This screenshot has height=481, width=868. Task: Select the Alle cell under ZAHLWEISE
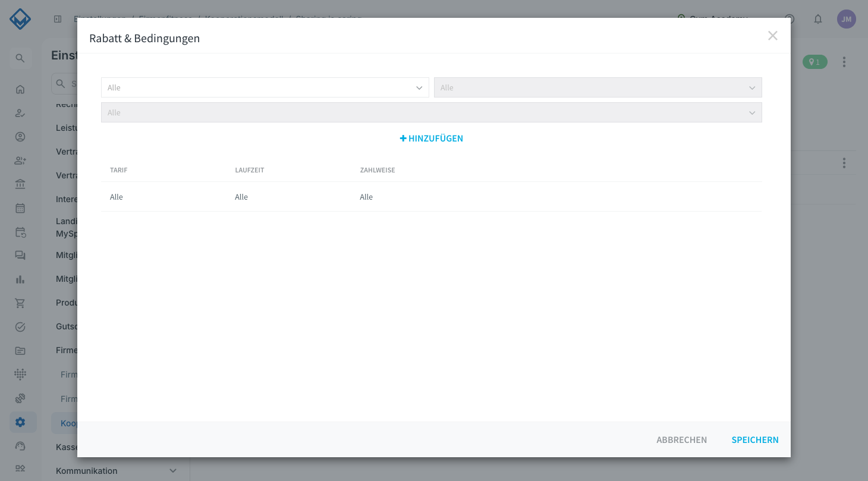366,197
